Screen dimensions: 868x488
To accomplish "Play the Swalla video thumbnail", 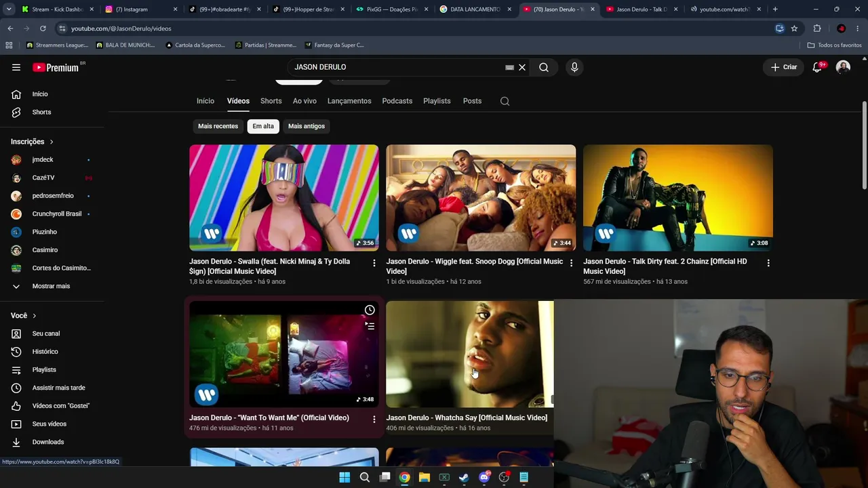I will pos(284,198).
